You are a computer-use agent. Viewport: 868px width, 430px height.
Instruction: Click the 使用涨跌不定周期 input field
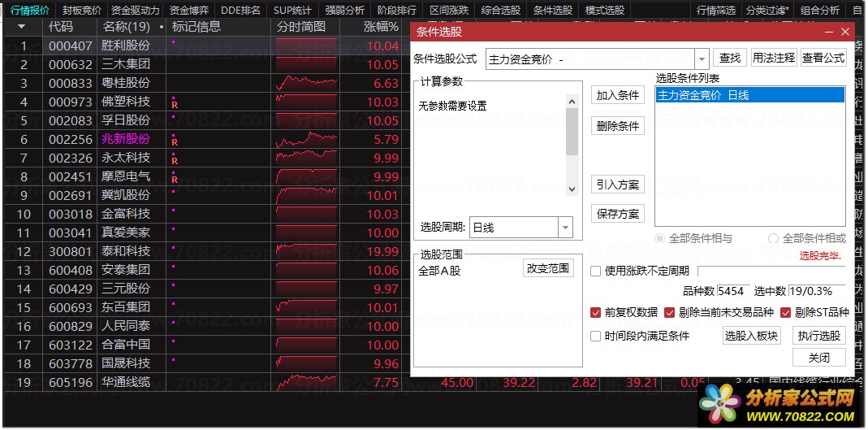(771, 271)
